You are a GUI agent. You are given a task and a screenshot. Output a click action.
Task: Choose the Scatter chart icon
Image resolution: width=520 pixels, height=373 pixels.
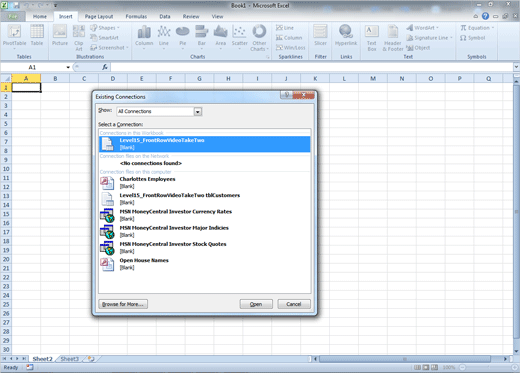[240, 37]
